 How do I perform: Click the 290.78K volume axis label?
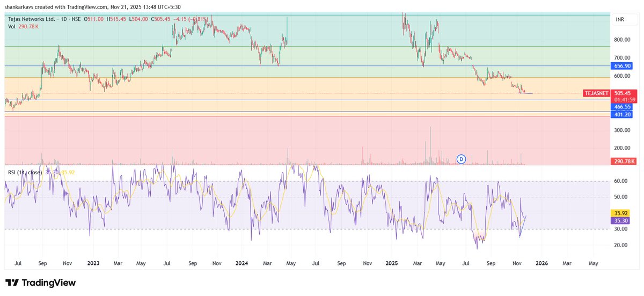coord(624,161)
